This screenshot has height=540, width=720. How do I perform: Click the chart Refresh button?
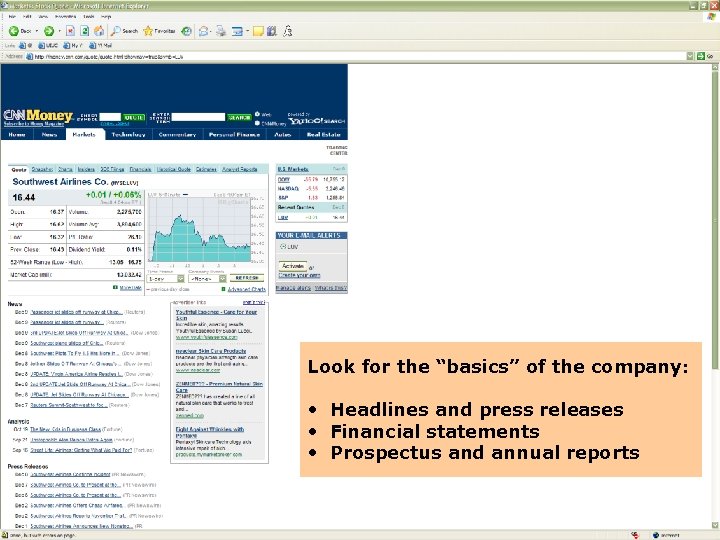(247, 278)
